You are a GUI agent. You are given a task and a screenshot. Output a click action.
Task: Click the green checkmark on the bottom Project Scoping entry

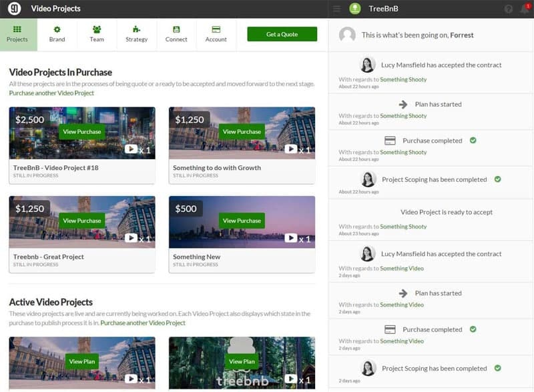click(497, 368)
